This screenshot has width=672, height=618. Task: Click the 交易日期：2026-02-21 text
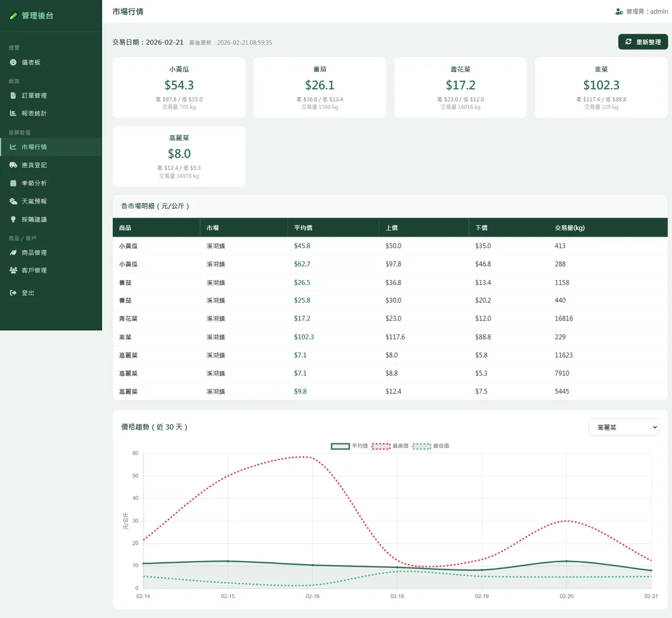[x=148, y=42]
